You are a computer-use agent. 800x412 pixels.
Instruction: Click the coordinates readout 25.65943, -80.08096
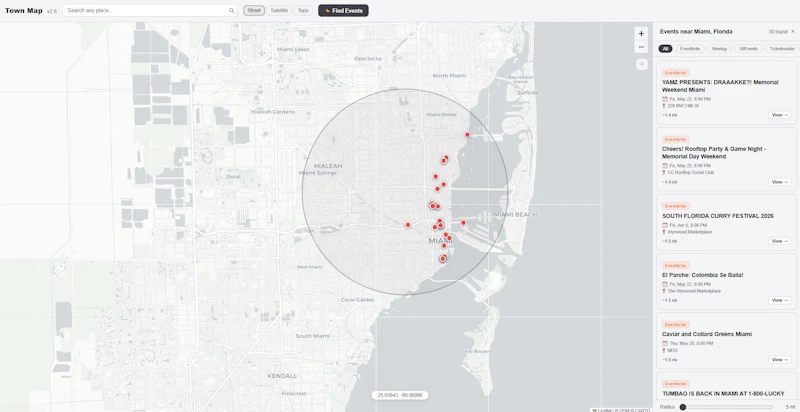click(x=400, y=395)
